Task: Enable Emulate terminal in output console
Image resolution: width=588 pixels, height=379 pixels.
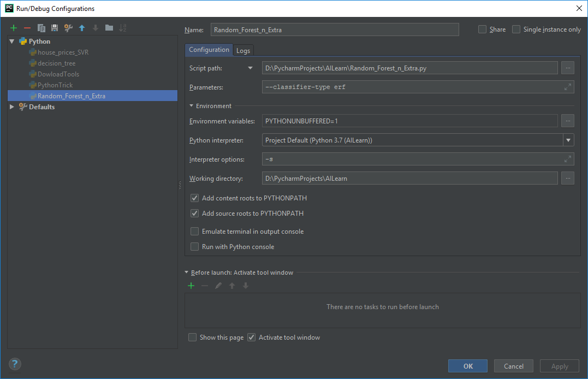Action: pyautogui.click(x=194, y=232)
